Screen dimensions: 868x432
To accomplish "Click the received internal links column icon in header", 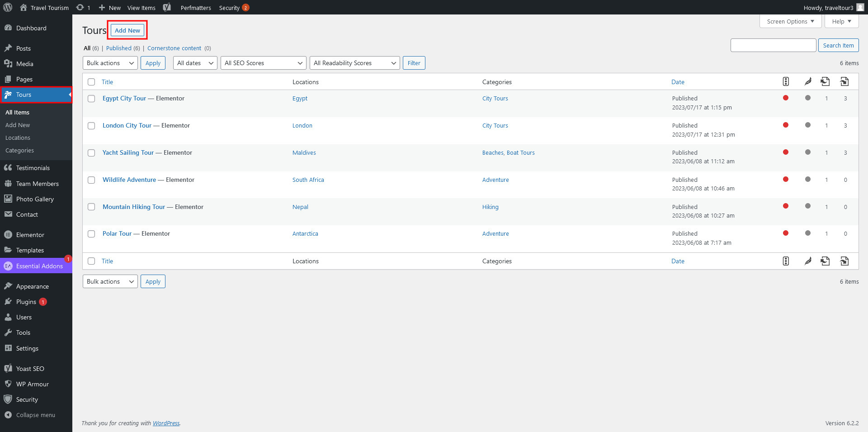I will pyautogui.click(x=844, y=81).
